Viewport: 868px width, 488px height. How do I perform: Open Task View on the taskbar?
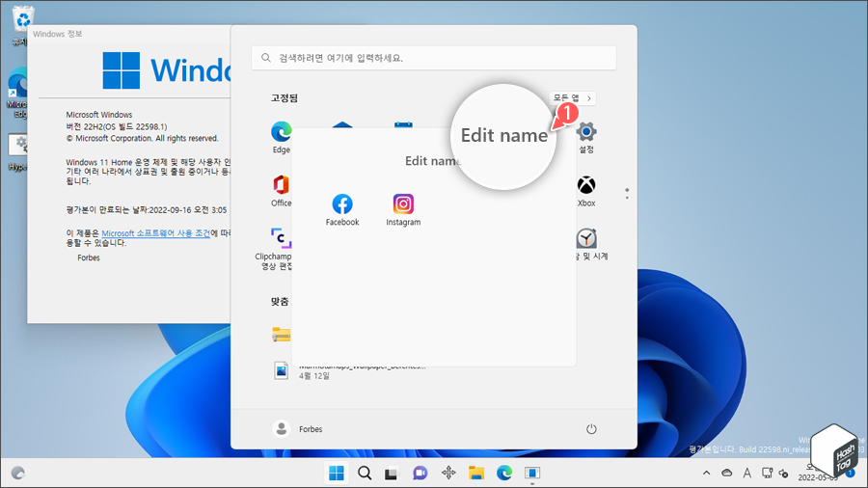click(x=392, y=474)
